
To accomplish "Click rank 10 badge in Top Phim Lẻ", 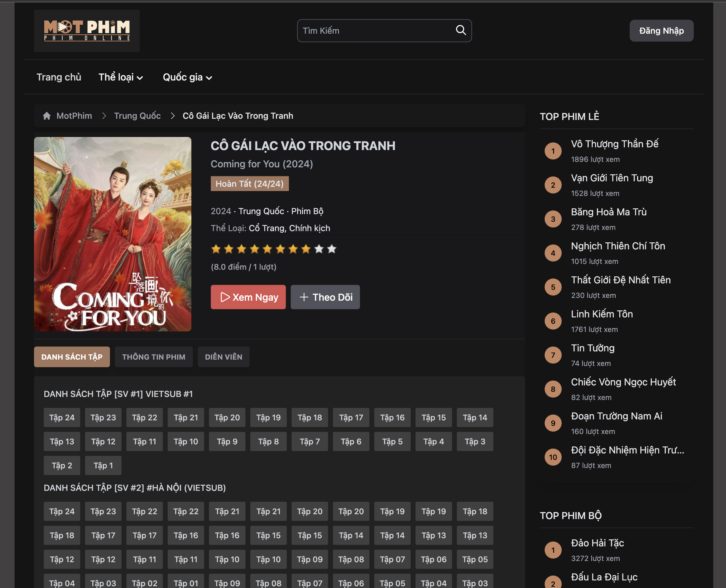I will click(x=553, y=457).
